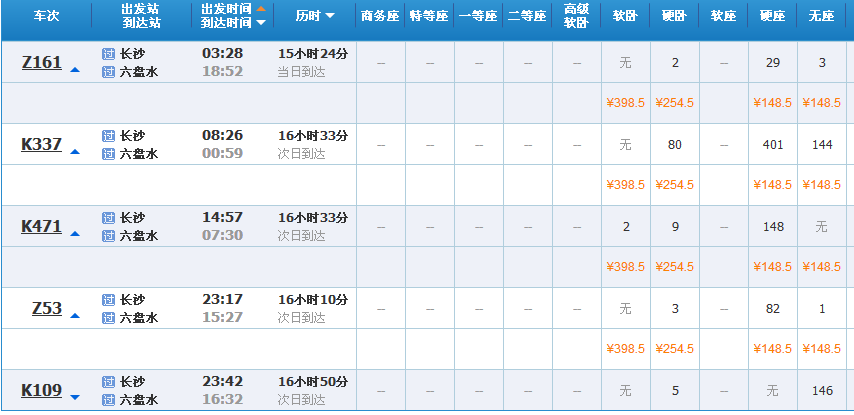Click the 过 icon beside 六盘水 in Z53 row

[x=108, y=318]
